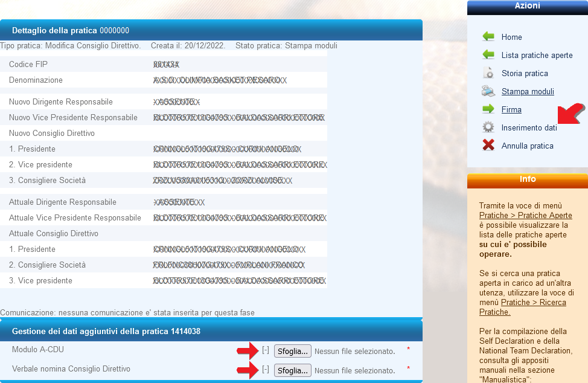This screenshot has height=383, width=588.
Task: Collapse the [-] toggle beside Modulo A-CDU
Action: tap(266, 350)
